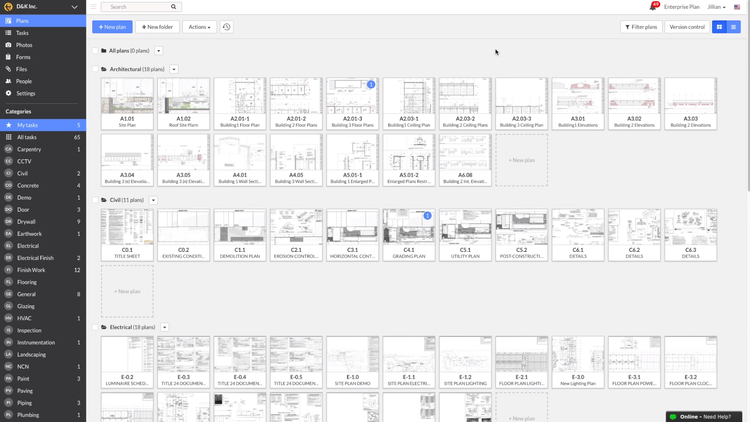Check the Architectural folder checkbox
Viewport: 750px width, 422px height.
pyautogui.click(x=96, y=69)
